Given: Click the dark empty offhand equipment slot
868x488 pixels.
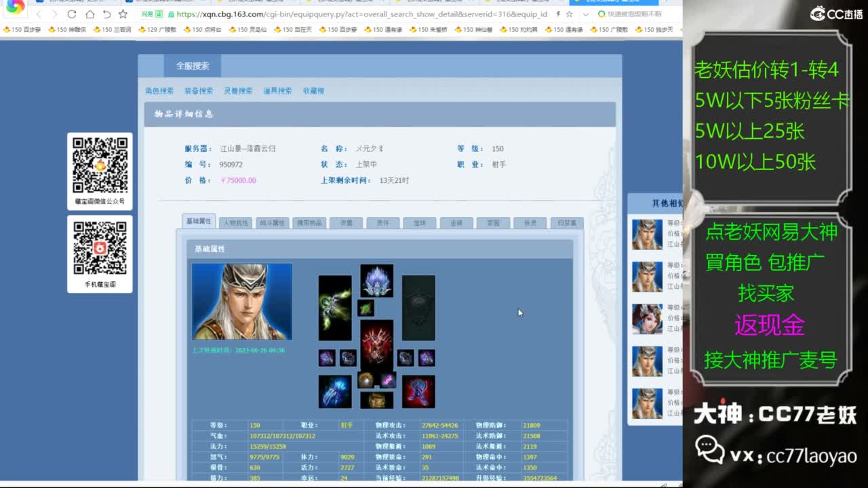Looking at the screenshot, I should pos(418,308).
